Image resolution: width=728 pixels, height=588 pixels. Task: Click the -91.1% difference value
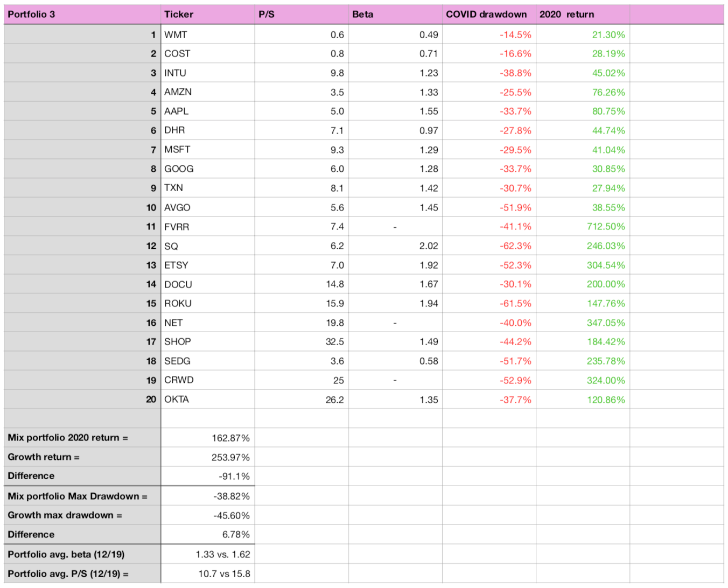click(x=207, y=476)
